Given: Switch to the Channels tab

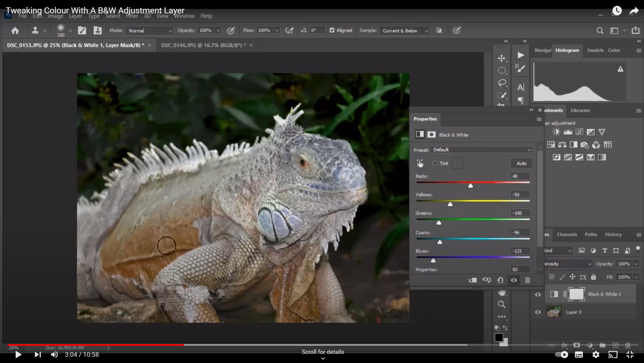Looking at the screenshot, I should [567, 234].
